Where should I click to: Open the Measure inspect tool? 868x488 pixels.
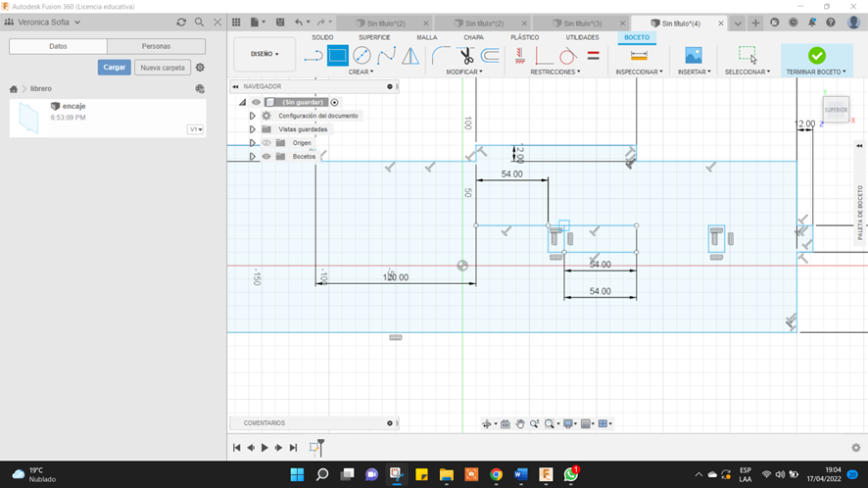pos(639,56)
